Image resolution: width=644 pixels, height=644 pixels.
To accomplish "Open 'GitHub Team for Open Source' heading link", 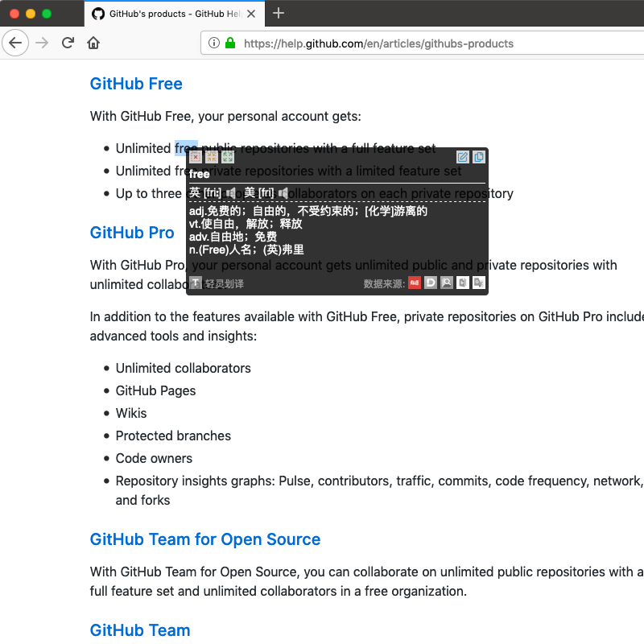I will pos(205,539).
